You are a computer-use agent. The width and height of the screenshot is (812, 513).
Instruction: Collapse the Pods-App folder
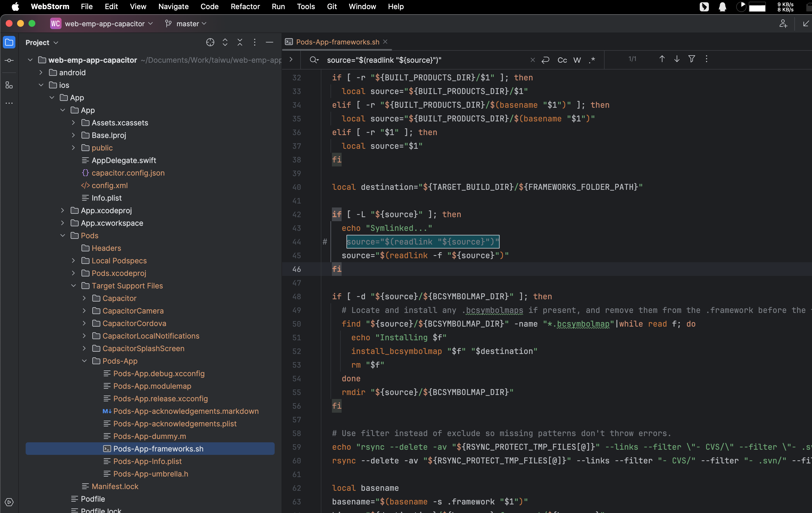pyautogui.click(x=84, y=361)
